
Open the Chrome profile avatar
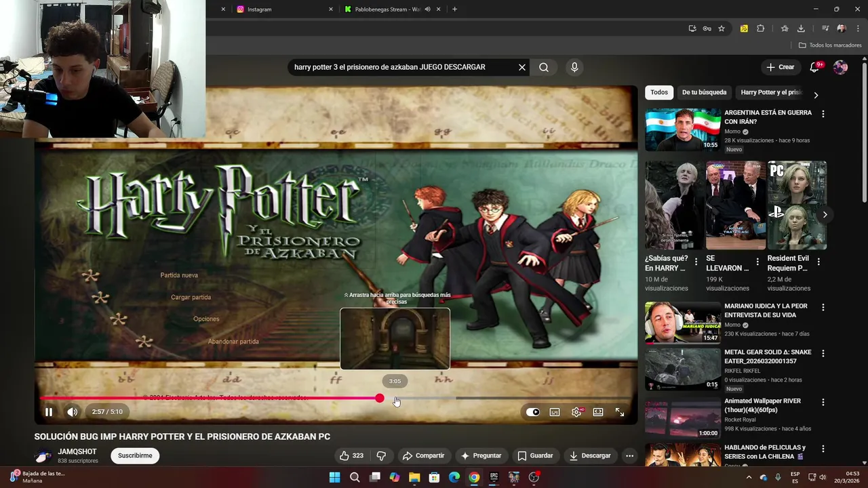842,28
